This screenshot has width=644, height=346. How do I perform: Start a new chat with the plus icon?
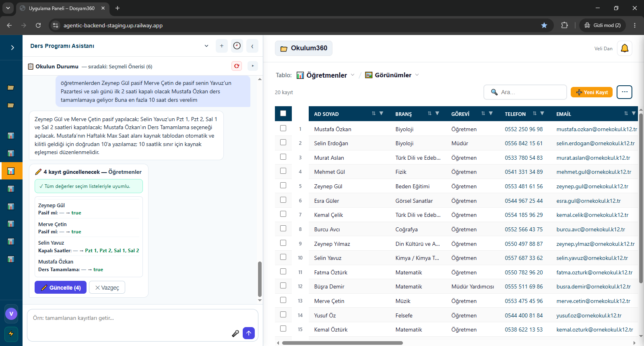222,46
